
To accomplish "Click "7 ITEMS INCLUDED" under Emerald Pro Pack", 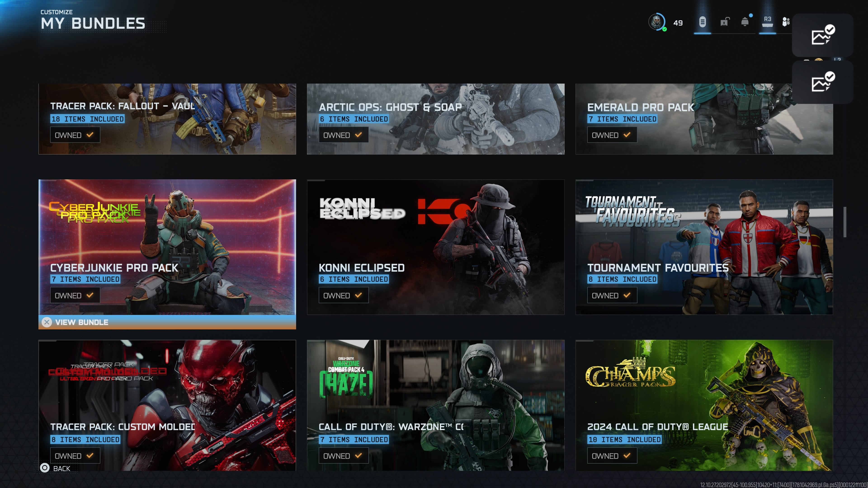I will 622,119.
